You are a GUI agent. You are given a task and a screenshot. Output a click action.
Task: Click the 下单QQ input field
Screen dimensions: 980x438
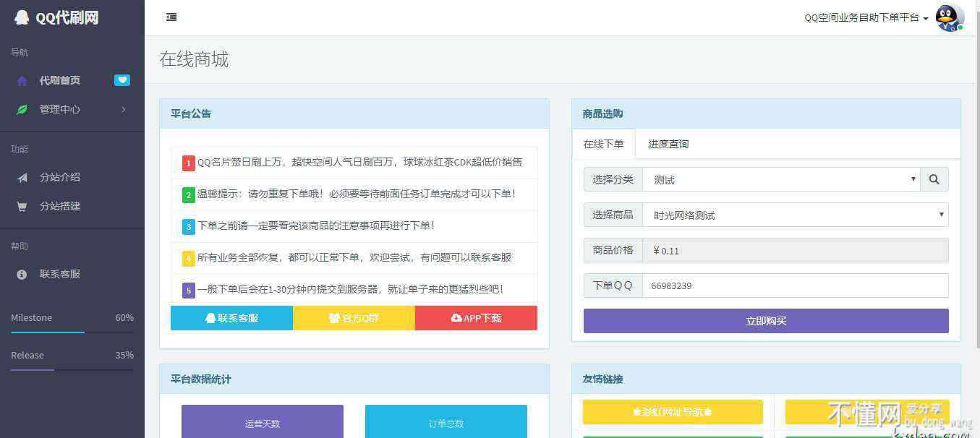coord(795,285)
